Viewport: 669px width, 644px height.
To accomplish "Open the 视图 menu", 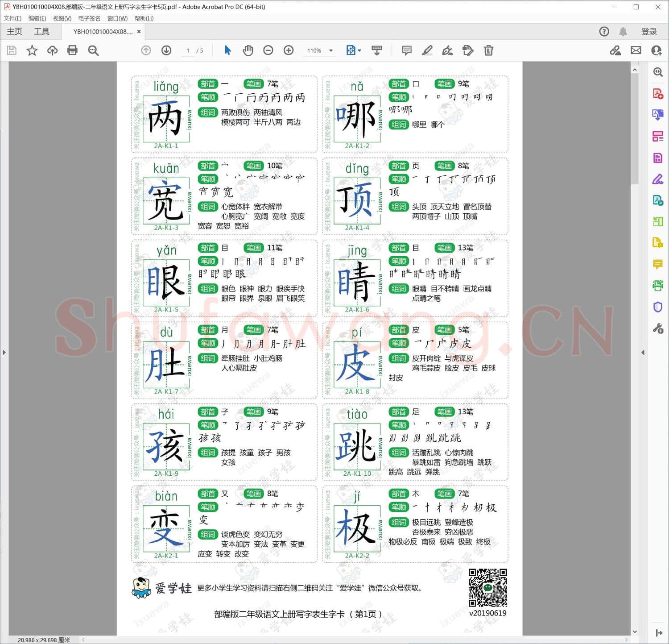I will tap(62, 18).
